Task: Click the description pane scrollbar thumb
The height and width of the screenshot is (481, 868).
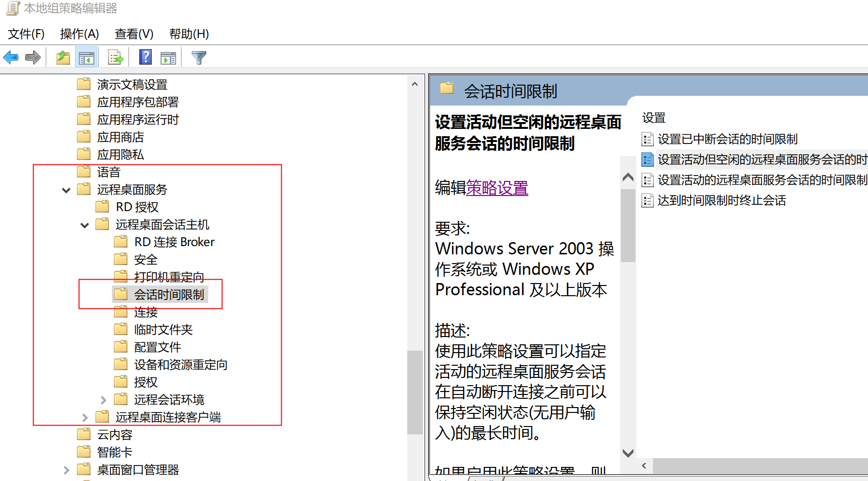Action: [628, 226]
